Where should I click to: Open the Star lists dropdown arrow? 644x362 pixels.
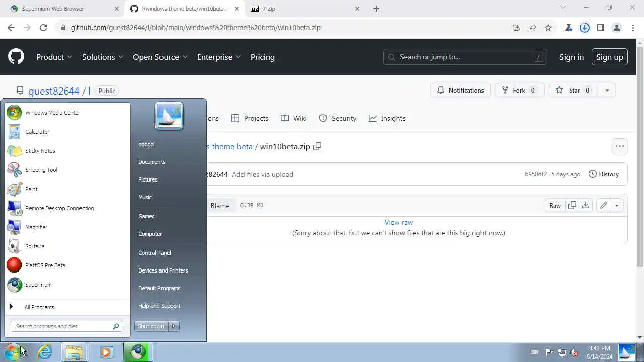coord(607,90)
